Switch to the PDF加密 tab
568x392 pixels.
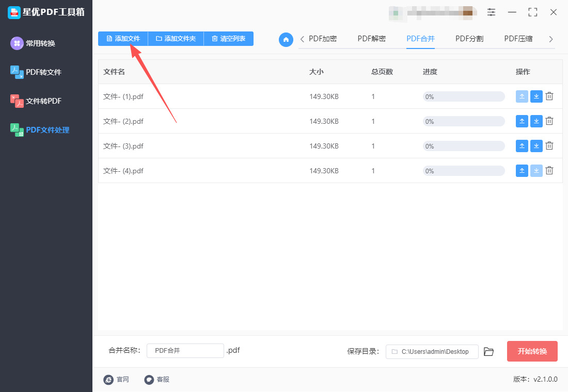[323, 39]
